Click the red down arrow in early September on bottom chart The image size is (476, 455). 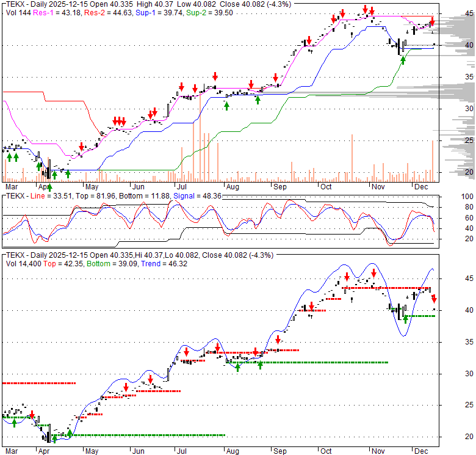coord(278,340)
